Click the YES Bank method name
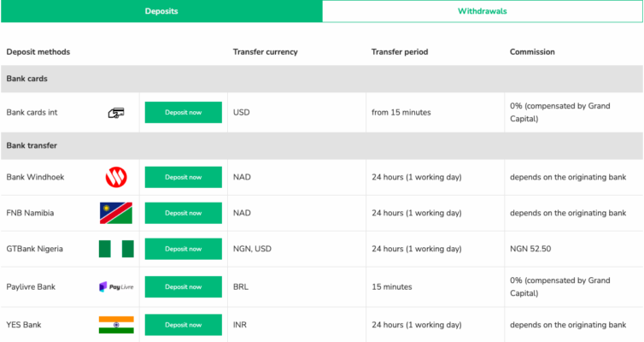This screenshot has width=644, height=342. (x=24, y=325)
